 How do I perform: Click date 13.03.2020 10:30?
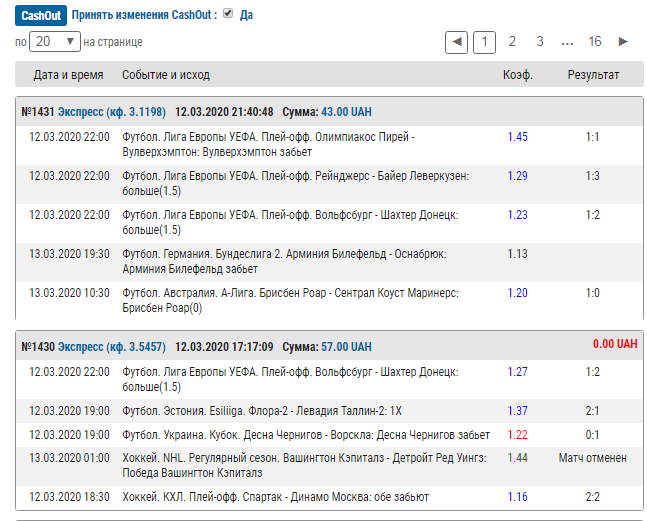point(69,293)
